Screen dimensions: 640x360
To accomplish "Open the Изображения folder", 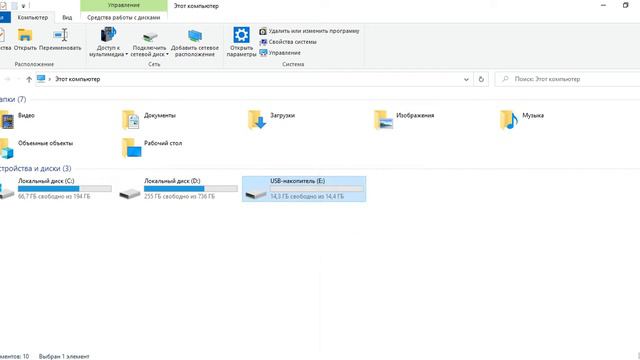I will (404, 119).
